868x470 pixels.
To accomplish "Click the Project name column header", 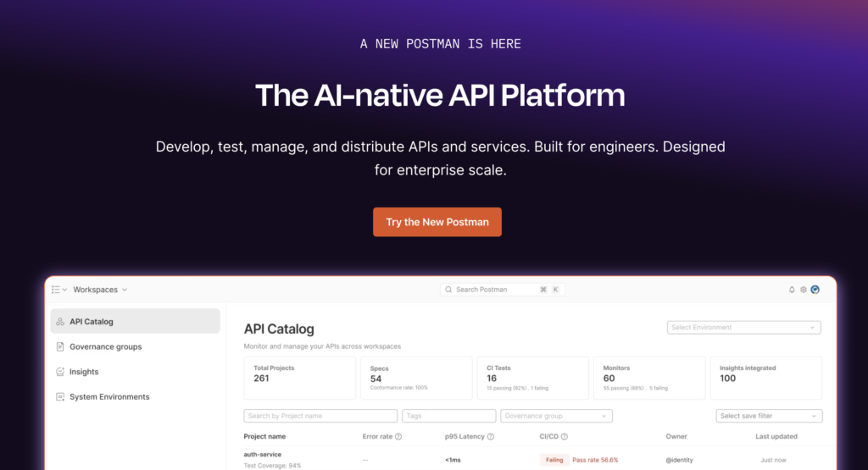I will [x=264, y=436].
